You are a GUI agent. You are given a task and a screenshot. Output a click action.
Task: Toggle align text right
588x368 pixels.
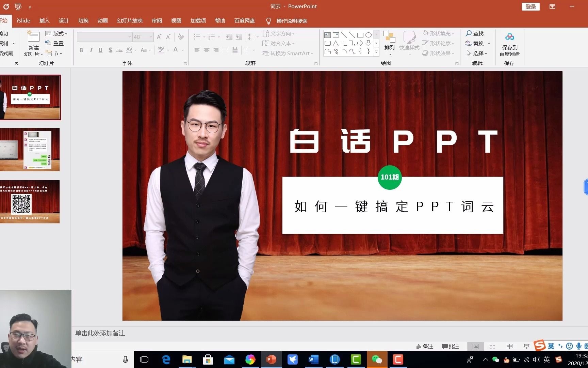pos(216,50)
